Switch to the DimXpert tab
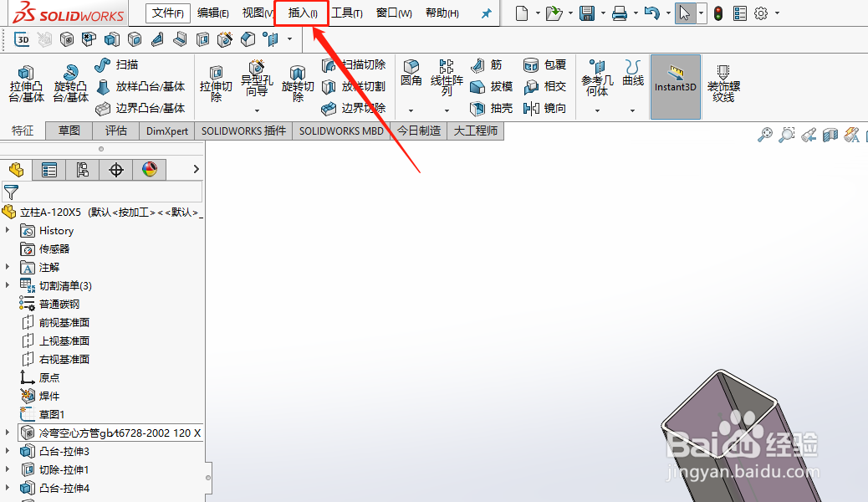 [x=166, y=131]
